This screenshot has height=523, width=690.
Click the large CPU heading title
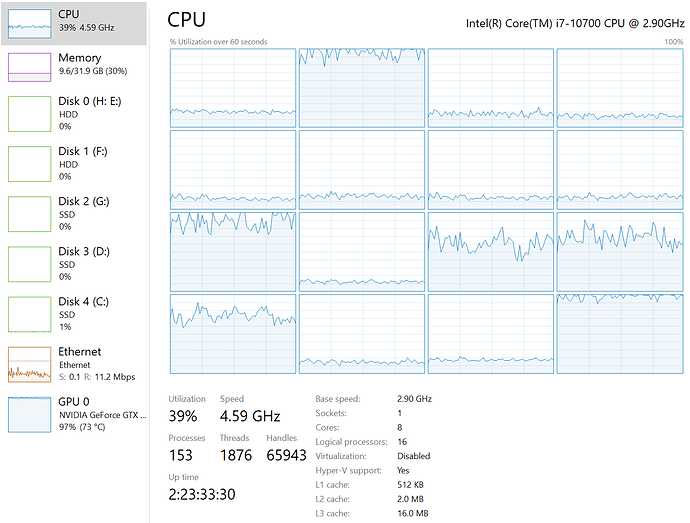coord(187,20)
